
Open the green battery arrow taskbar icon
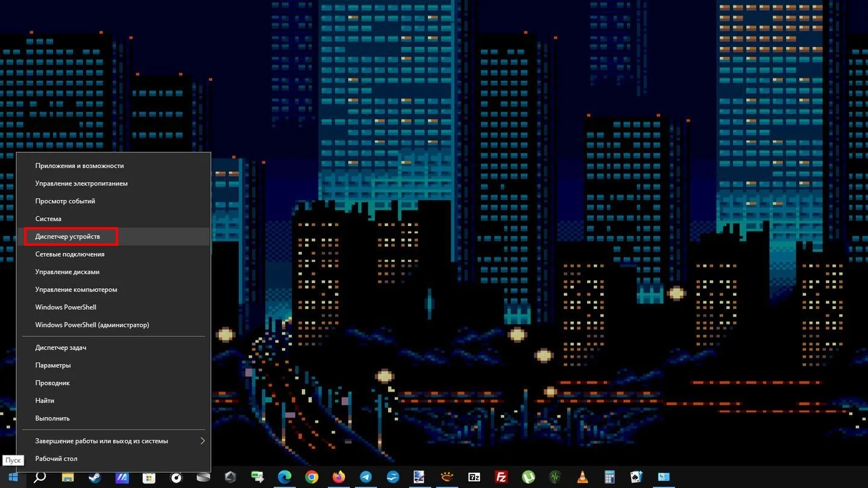pyautogui.click(x=257, y=477)
